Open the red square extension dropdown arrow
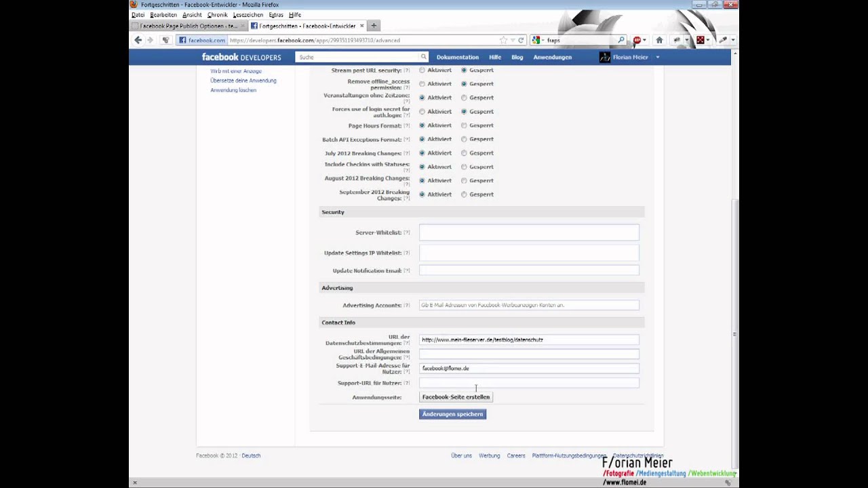Viewport: 868px width, 488px height. pyautogui.click(x=708, y=40)
